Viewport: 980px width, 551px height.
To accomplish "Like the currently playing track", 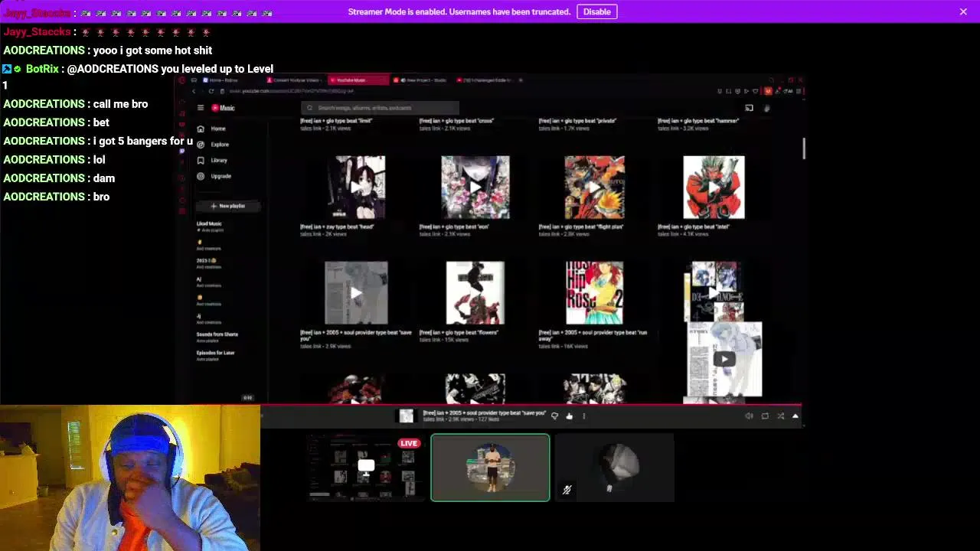I will 569,416.
